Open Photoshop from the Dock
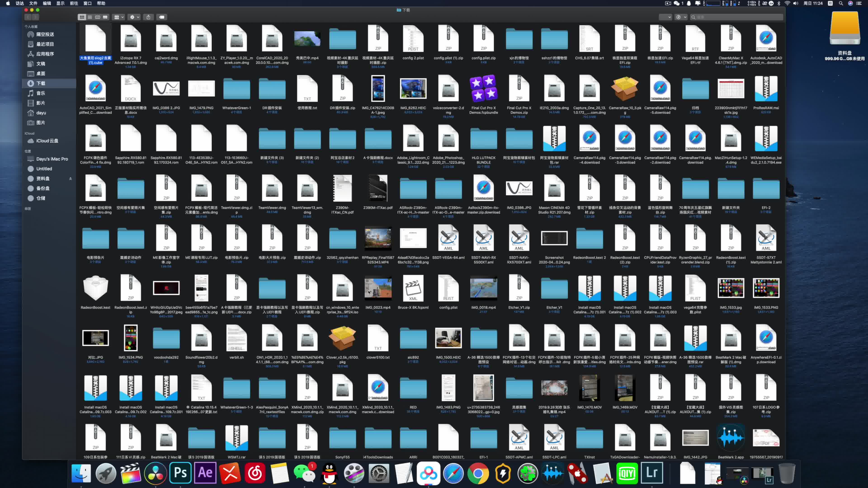The width and height of the screenshot is (868, 488). [x=180, y=473]
